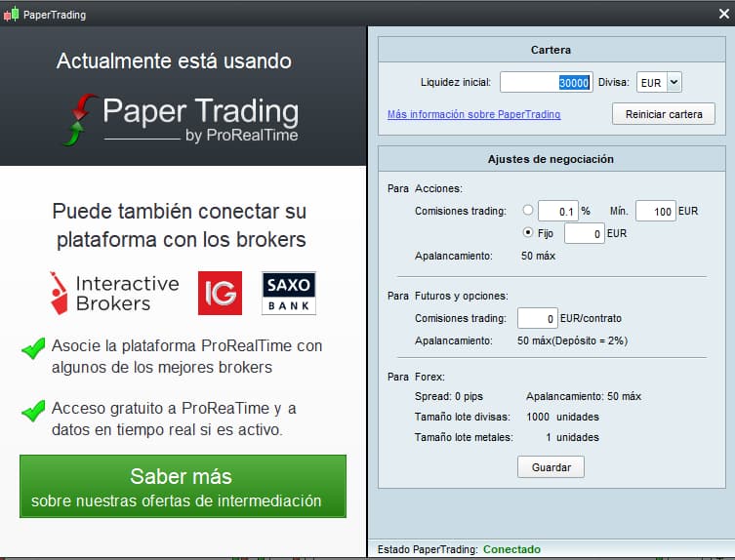Image resolution: width=735 pixels, height=560 pixels.
Task: Click the Guardar button
Action: tap(551, 467)
